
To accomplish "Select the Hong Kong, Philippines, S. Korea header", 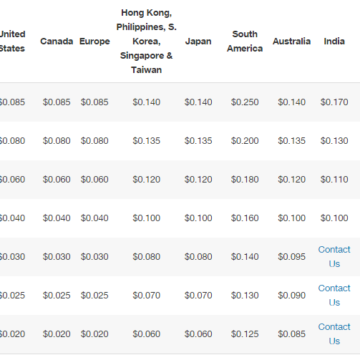I will coord(146,41).
